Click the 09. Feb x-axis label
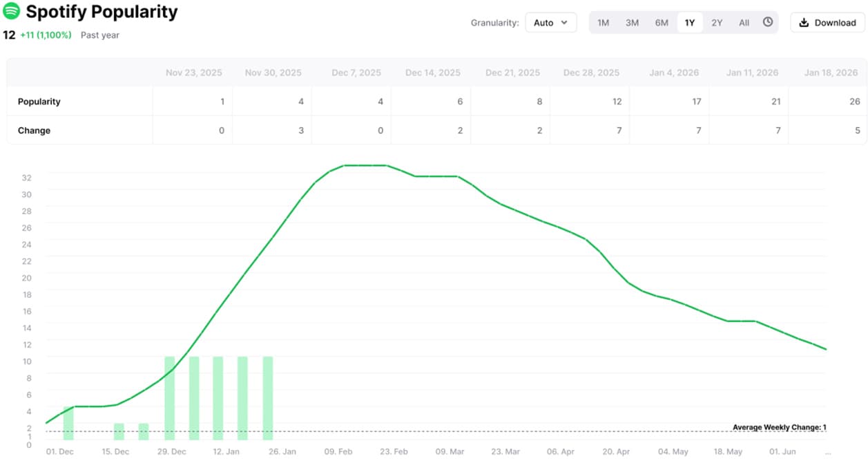The height and width of the screenshot is (461, 868). [338, 451]
